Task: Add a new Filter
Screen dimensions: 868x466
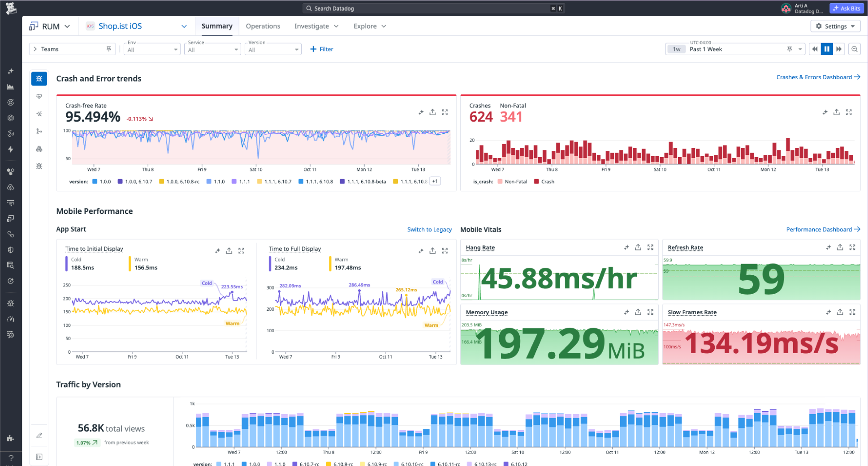Action: 322,49
